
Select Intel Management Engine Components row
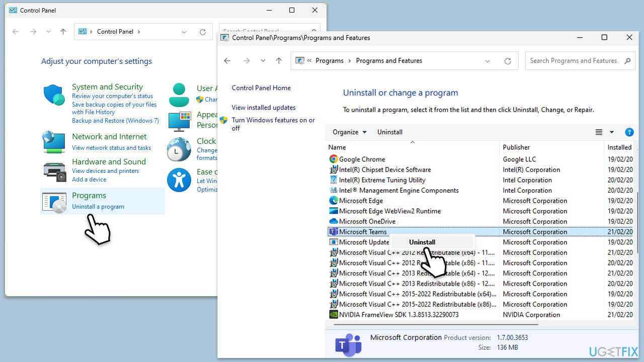click(480, 191)
